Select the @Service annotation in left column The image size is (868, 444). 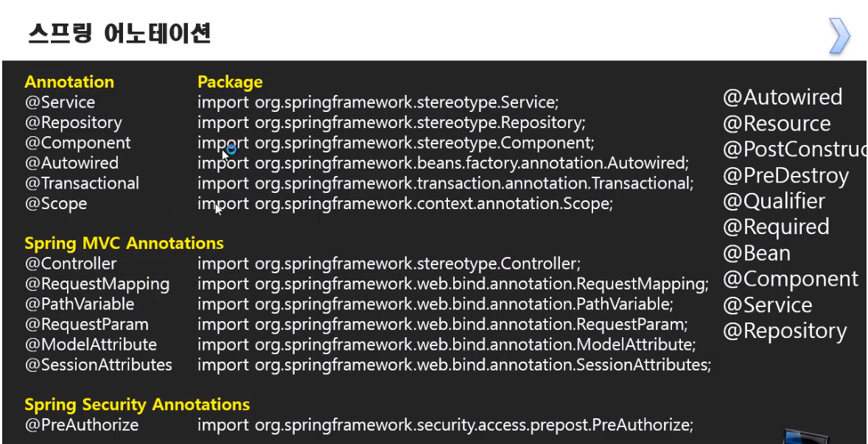pyautogui.click(x=60, y=102)
